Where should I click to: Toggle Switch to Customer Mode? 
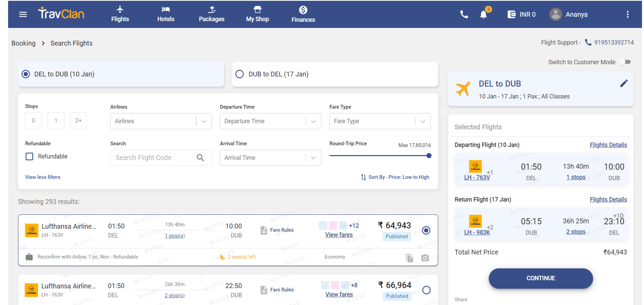tap(625, 62)
